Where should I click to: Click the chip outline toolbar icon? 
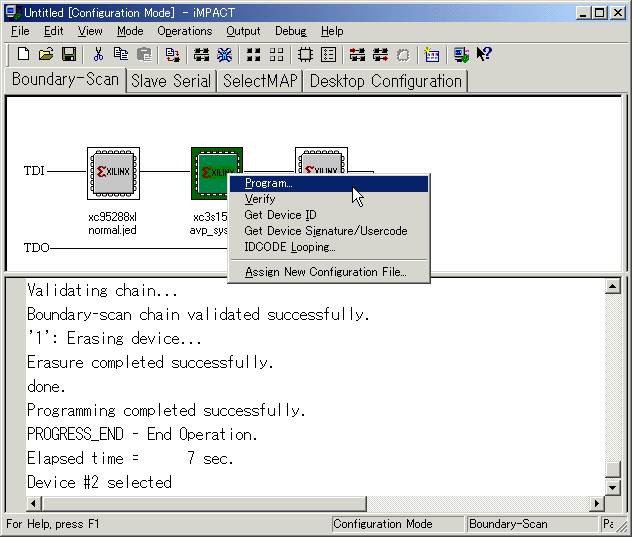point(305,54)
